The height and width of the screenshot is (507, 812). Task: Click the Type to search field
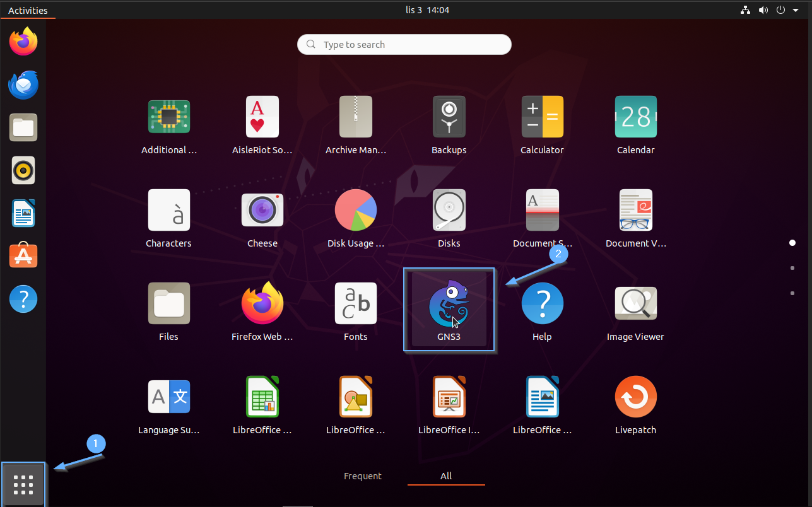click(404, 45)
